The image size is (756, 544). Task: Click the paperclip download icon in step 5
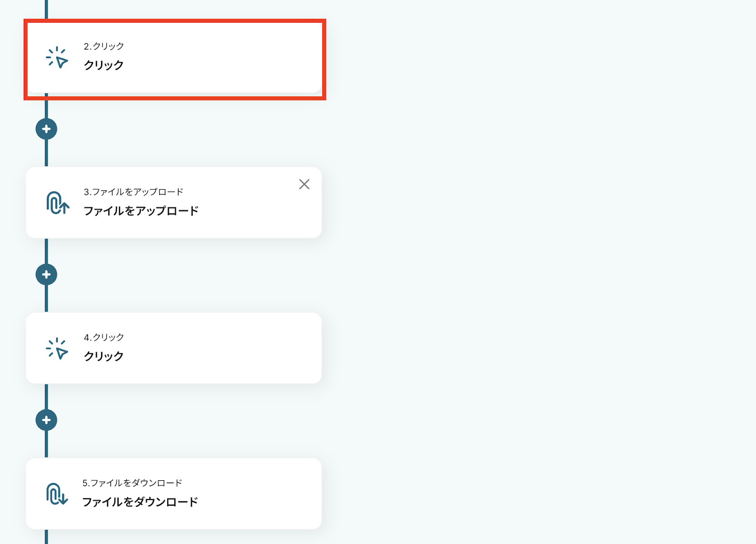(x=57, y=494)
